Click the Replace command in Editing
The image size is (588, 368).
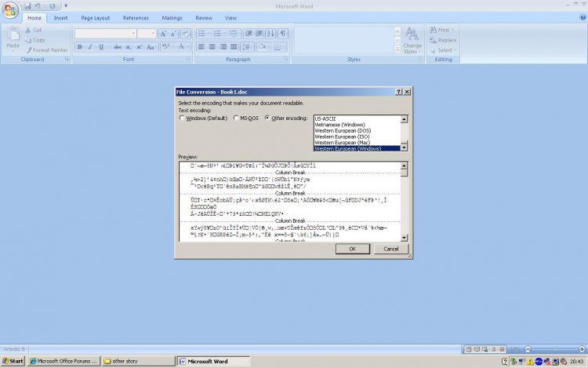click(x=443, y=40)
